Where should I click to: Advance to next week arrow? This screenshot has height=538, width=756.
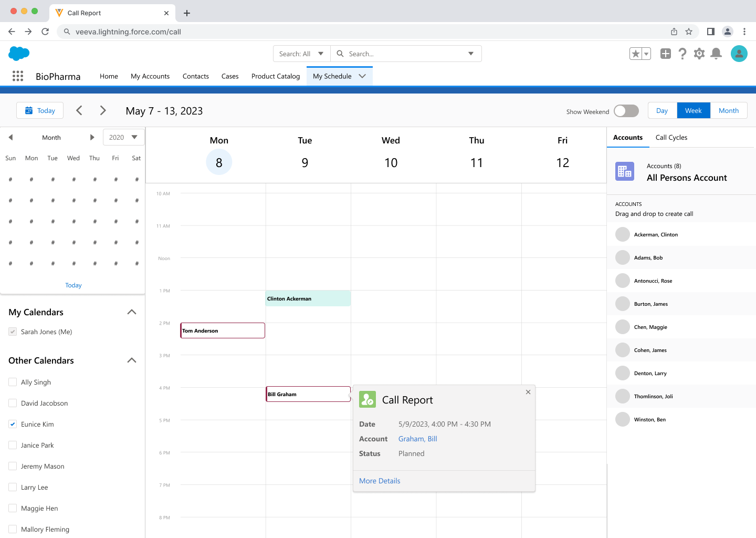click(103, 110)
